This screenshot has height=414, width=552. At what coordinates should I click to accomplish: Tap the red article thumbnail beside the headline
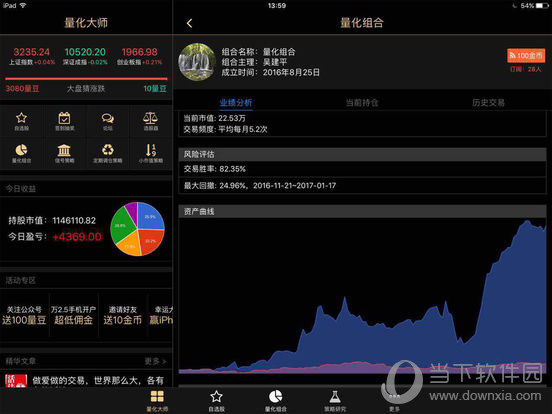pos(16,381)
